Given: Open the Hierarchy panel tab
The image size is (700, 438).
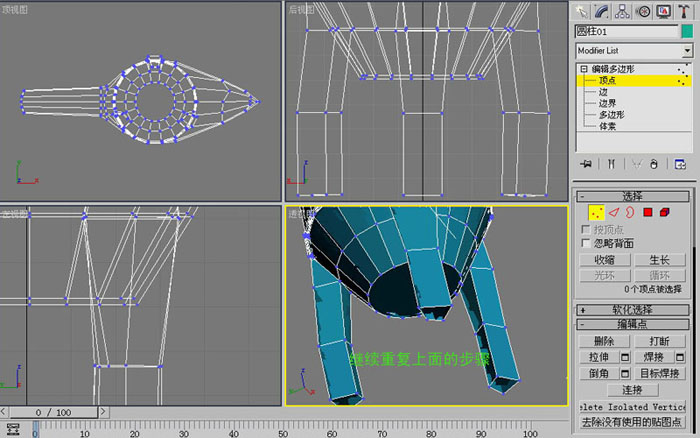Looking at the screenshot, I should [x=622, y=12].
